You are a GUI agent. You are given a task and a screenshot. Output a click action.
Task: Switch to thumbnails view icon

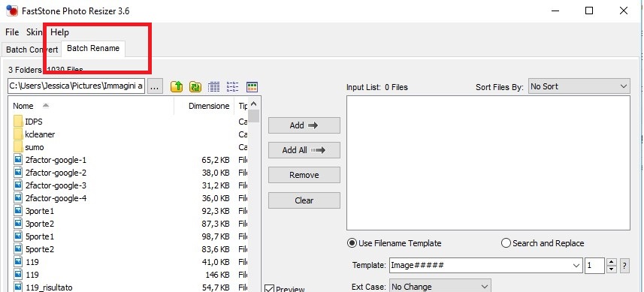click(x=252, y=86)
